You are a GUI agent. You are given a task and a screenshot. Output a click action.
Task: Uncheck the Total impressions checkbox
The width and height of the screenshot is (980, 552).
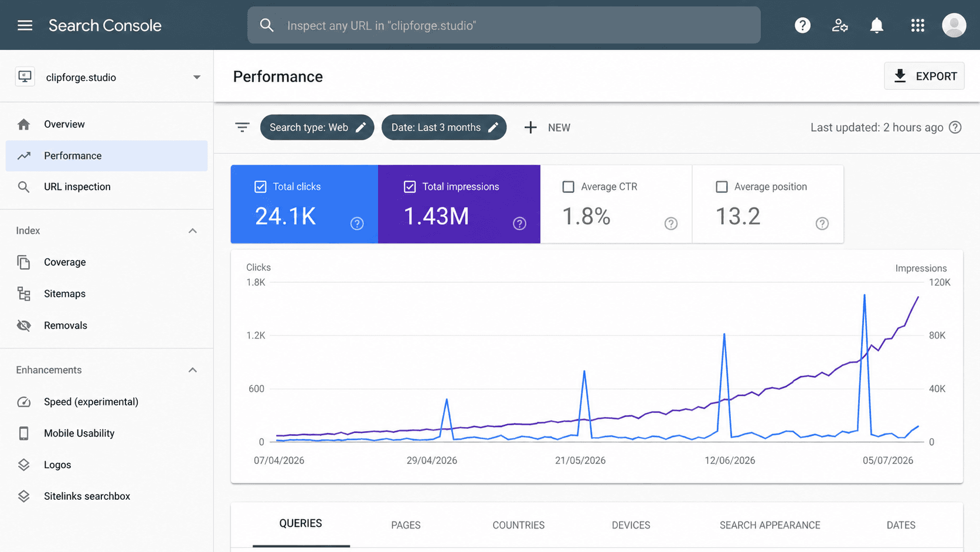tap(410, 187)
